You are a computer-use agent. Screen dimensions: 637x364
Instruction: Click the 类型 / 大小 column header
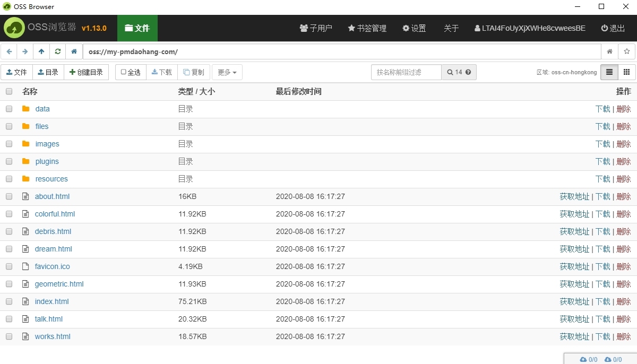(196, 91)
